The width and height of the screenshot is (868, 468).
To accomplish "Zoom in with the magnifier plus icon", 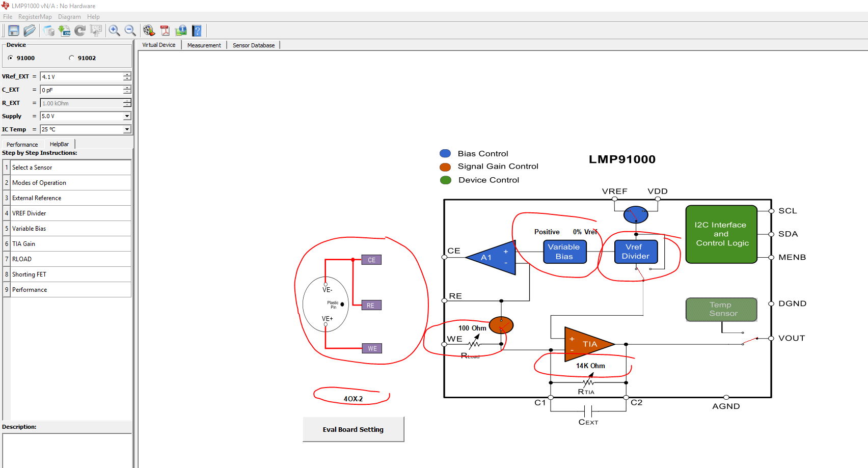I will point(115,31).
